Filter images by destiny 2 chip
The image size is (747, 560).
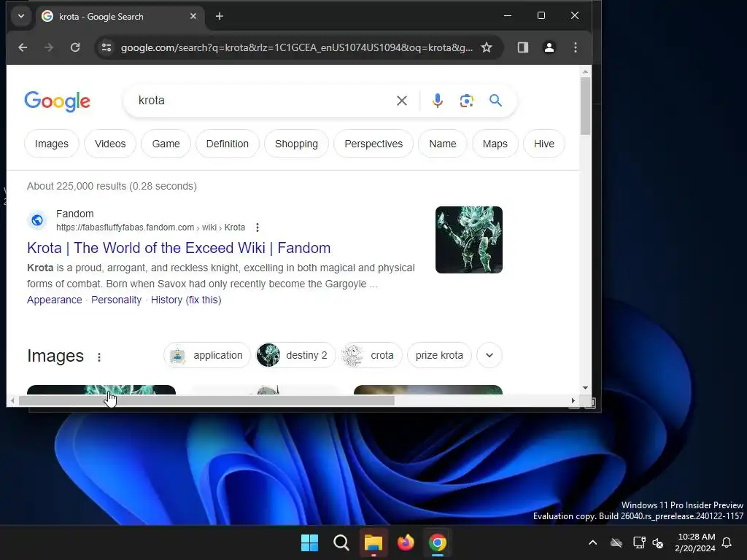[295, 355]
